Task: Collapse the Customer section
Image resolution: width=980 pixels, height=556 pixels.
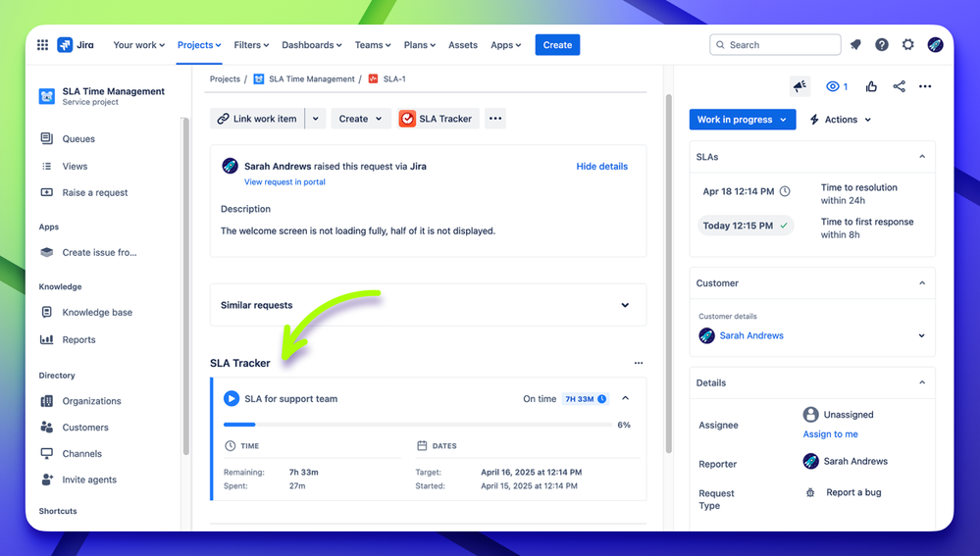Action: pyautogui.click(x=922, y=283)
